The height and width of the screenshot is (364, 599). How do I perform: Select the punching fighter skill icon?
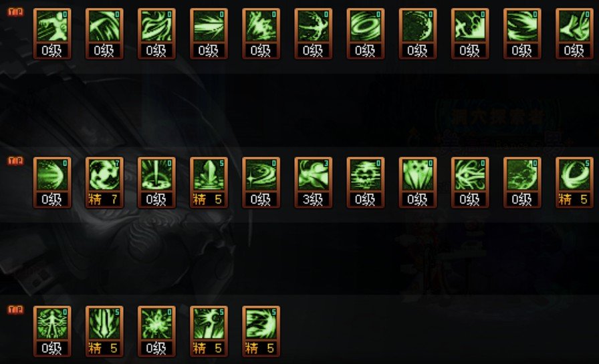pyautogui.click(x=52, y=33)
